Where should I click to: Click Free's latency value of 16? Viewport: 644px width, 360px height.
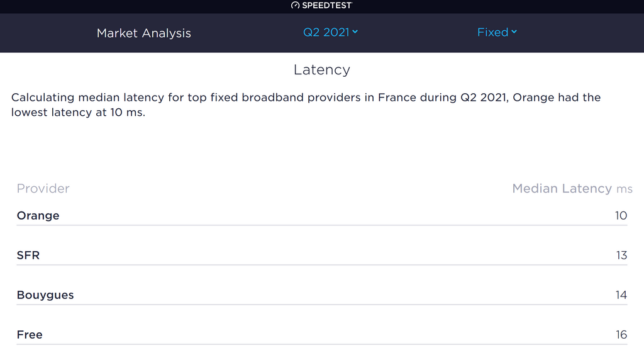621,335
